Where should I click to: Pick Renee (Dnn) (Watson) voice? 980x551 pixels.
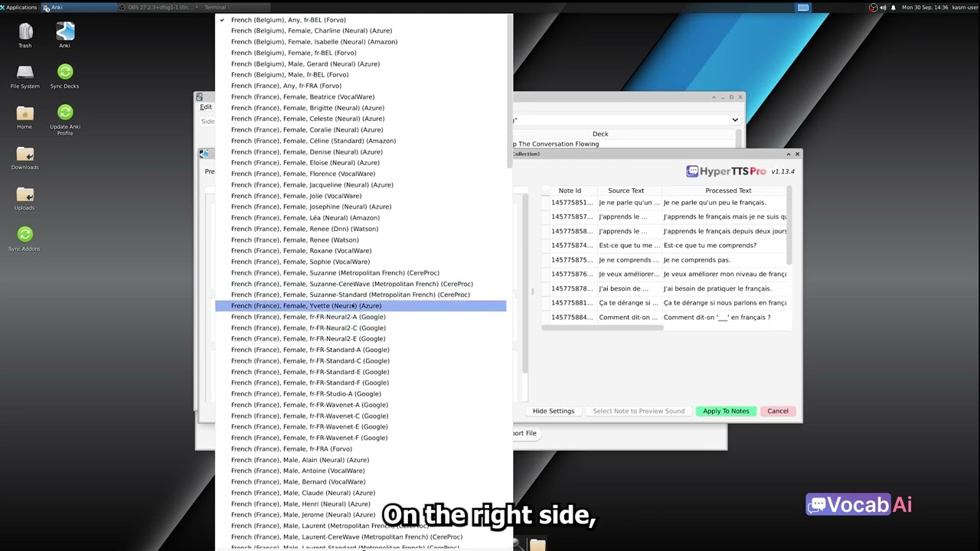coord(361,229)
